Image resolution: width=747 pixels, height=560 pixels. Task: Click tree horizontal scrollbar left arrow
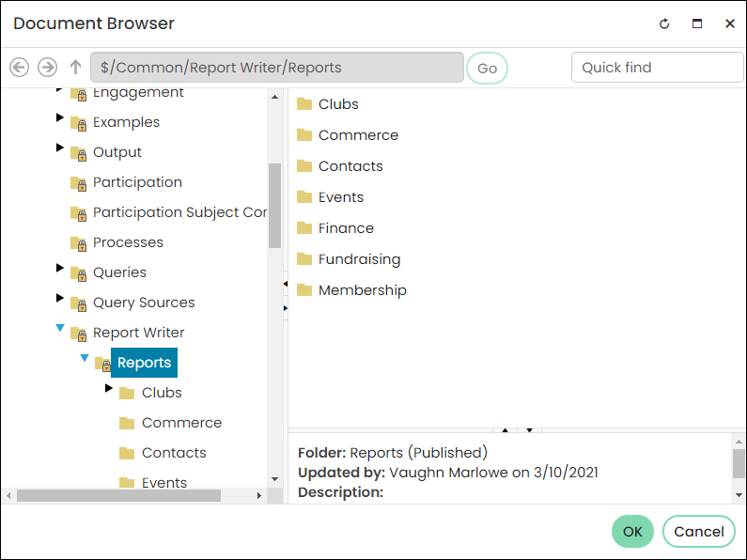click(8, 496)
